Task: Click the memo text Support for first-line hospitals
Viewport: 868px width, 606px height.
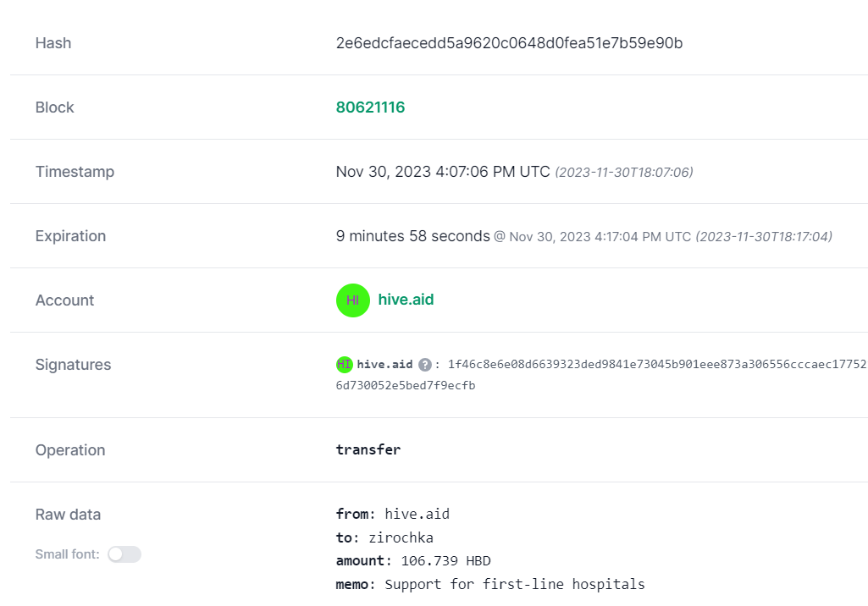Action: pos(515,584)
